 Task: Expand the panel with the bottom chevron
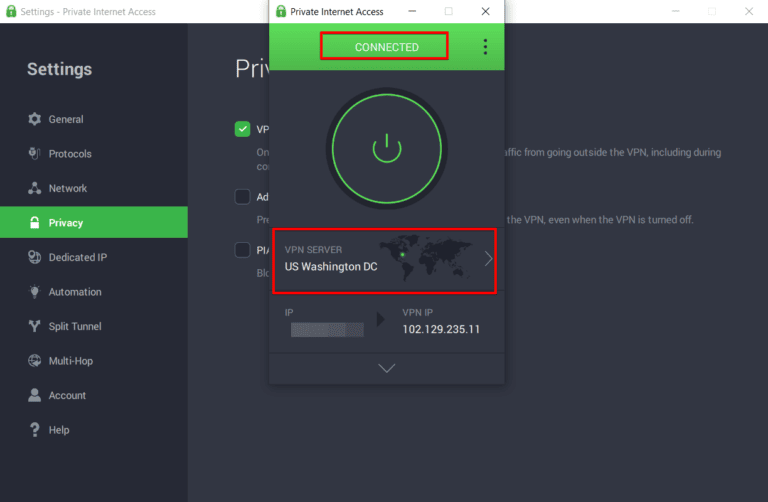(x=386, y=368)
